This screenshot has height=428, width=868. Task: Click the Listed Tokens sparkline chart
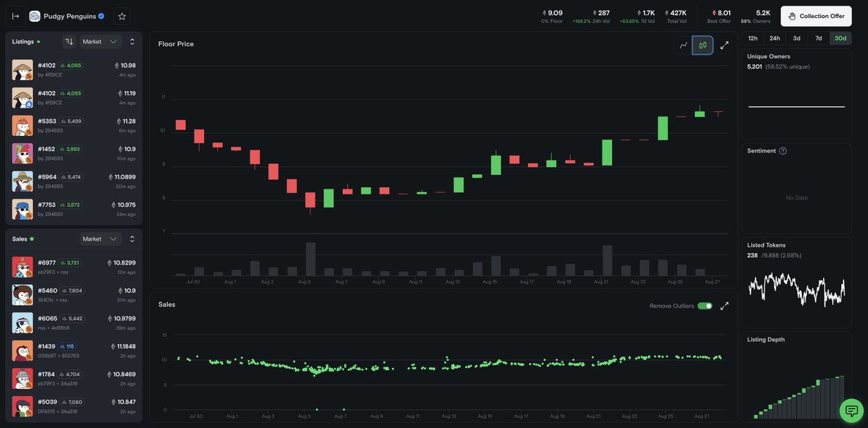796,289
